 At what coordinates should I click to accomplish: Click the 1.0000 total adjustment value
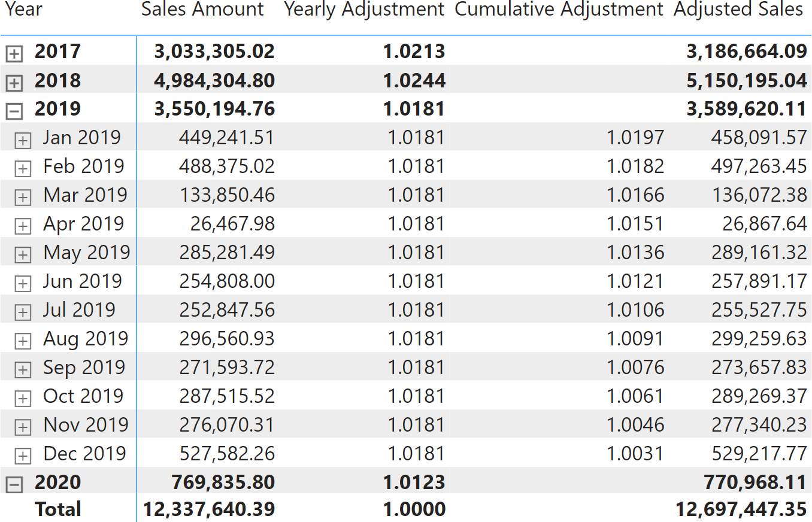tap(414, 509)
